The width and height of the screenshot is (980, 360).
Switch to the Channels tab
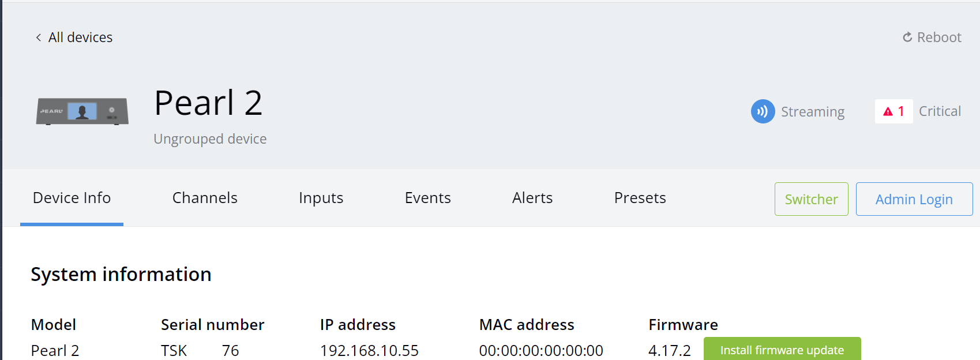(x=205, y=198)
